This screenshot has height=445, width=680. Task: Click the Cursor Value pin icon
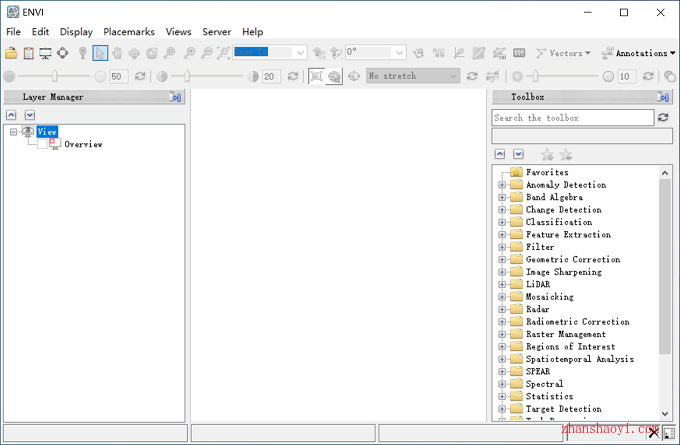pyautogui.click(x=82, y=53)
